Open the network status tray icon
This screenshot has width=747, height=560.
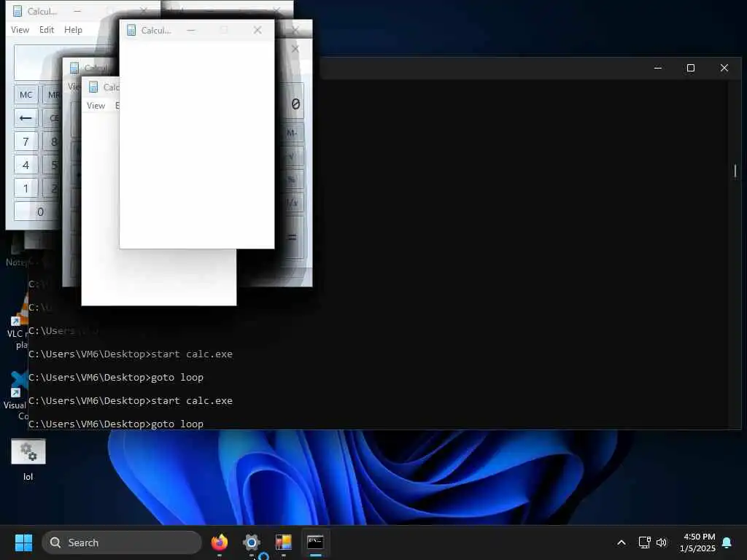pyautogui.click(x=644, y=542)
